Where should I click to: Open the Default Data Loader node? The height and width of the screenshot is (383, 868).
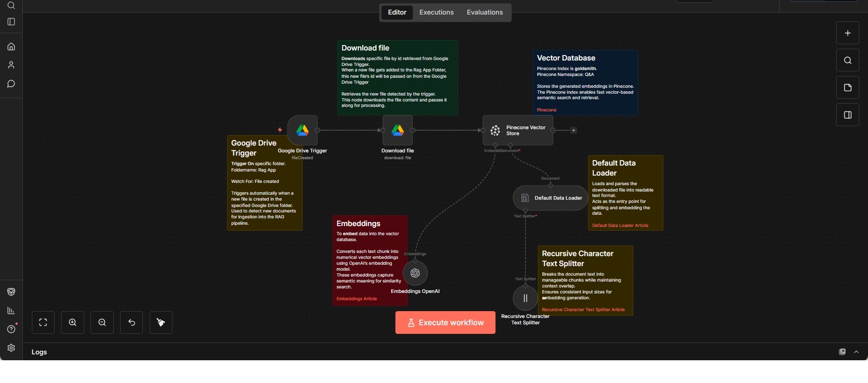point(550,198)
